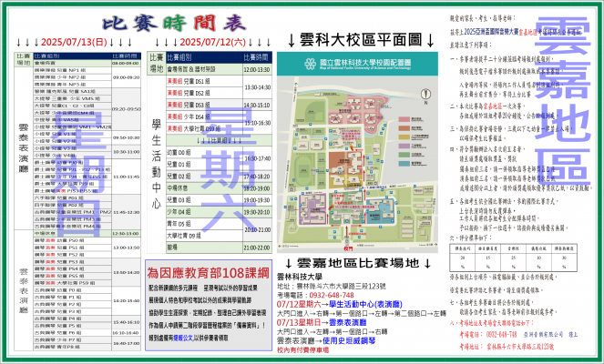Click the 校門 label on the map
Viewport: 604px width, 364px height.
click(348, 248)
